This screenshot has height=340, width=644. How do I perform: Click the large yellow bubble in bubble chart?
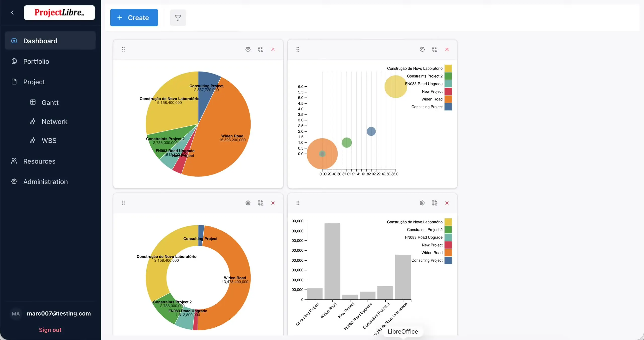coord(396,87)
